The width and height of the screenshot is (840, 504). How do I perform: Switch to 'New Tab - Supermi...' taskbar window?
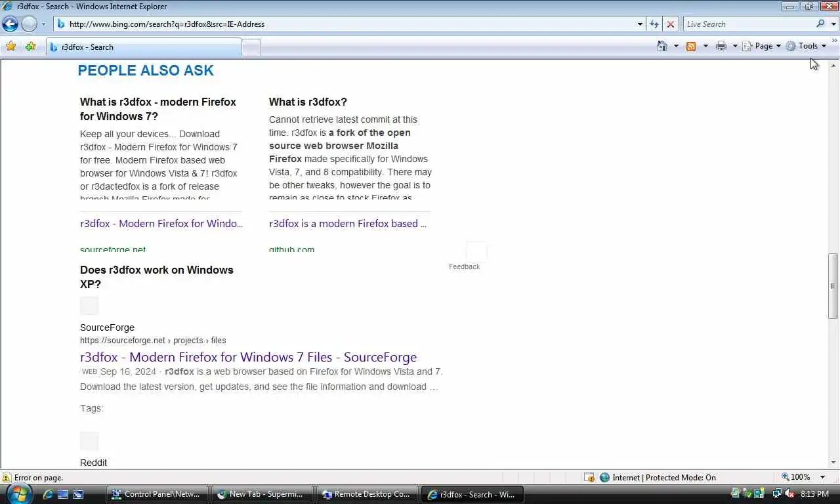point(262,494)
